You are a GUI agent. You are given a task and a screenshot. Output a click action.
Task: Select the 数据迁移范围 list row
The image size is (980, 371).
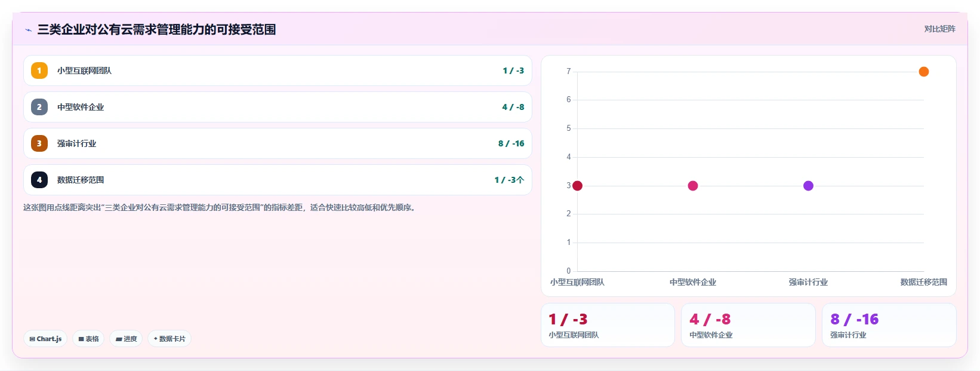tap(278, 180)
